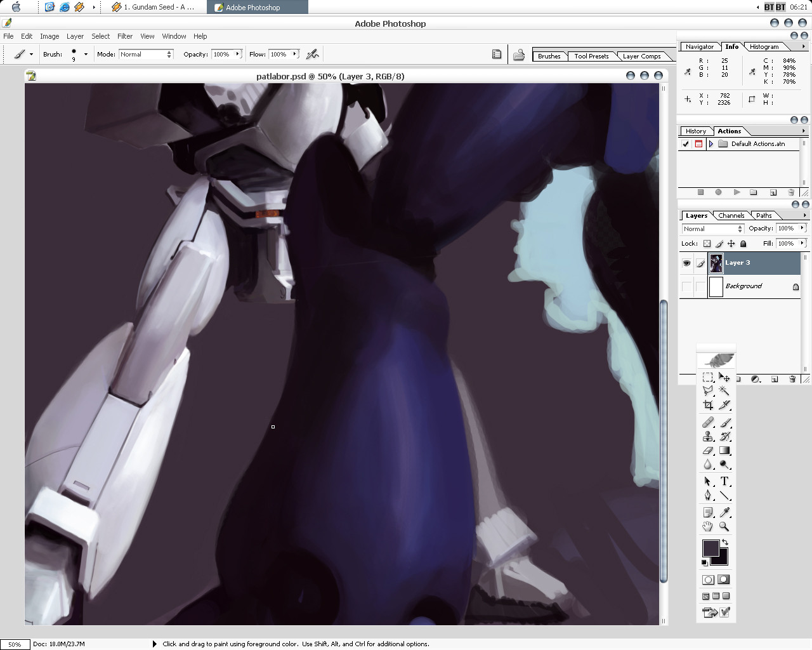Create new layer in Layers panel
The width and height of the screenshot is (812, 650).
tap(775, 379)
